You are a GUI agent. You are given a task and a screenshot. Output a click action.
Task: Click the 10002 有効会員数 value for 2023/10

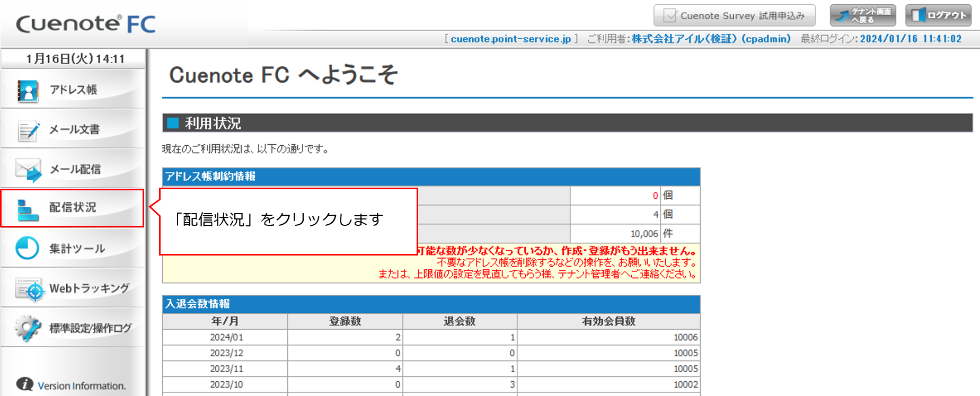click(x=608, y=384)
